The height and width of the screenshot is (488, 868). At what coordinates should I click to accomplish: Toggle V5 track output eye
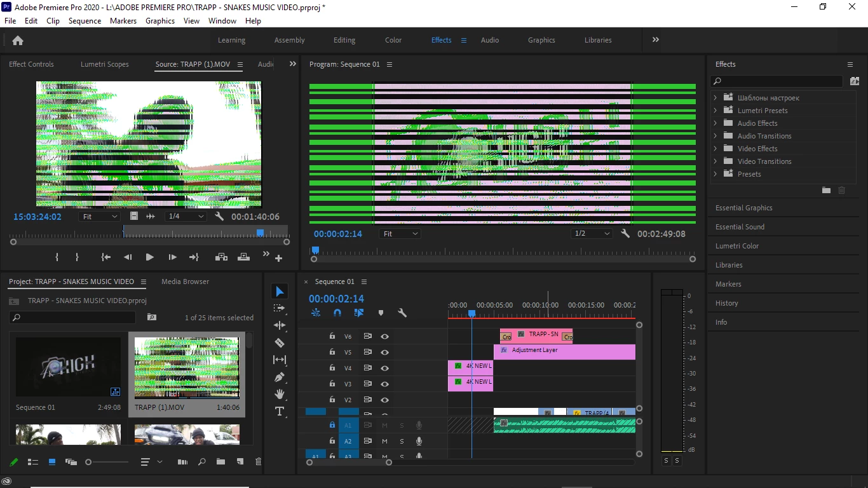coord(384,352)
